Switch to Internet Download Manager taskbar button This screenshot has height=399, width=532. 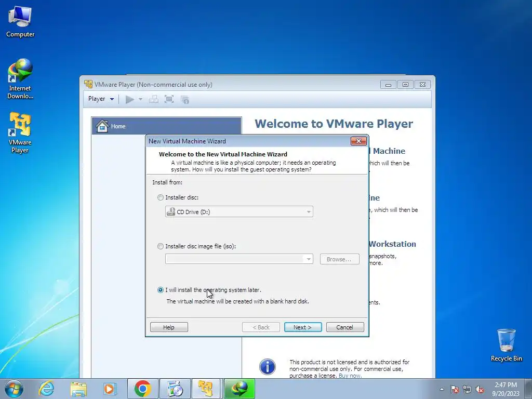pyautogui.click(x=239, y=389)
